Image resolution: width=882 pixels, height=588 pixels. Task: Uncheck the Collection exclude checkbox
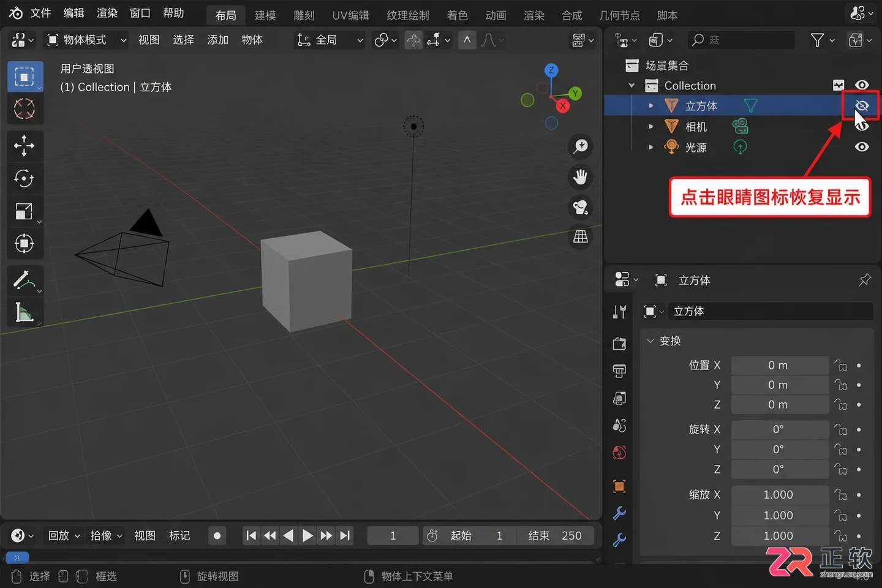(x=839, y=85)
